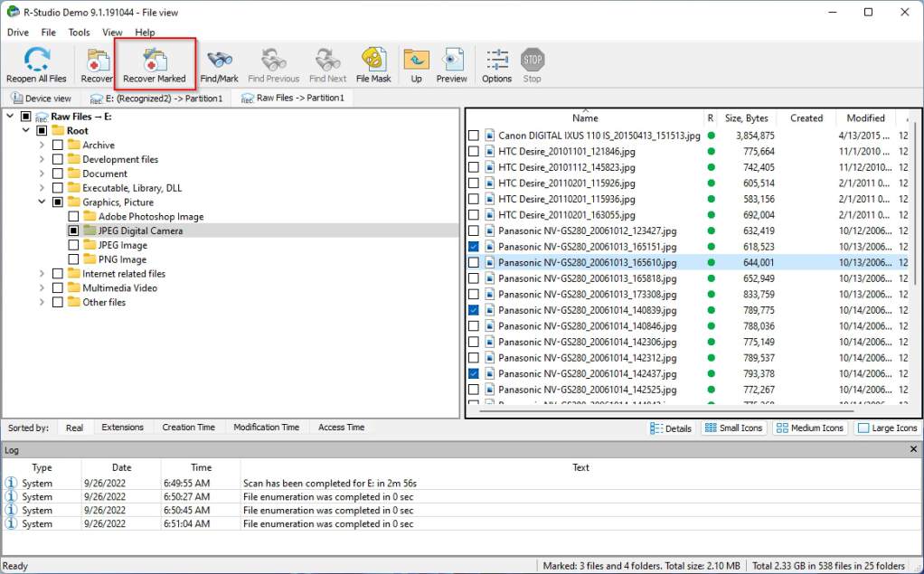The height and width of the screenshot is (574, 924).
Task: Switch to Large Icons view
Action: (x=888, y=428)
